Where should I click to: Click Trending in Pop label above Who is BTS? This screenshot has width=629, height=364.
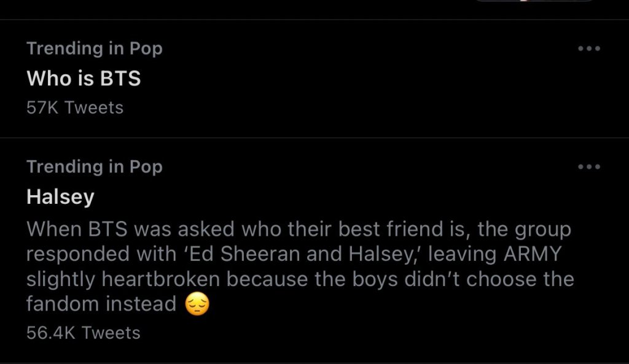(x=94, y=48)
